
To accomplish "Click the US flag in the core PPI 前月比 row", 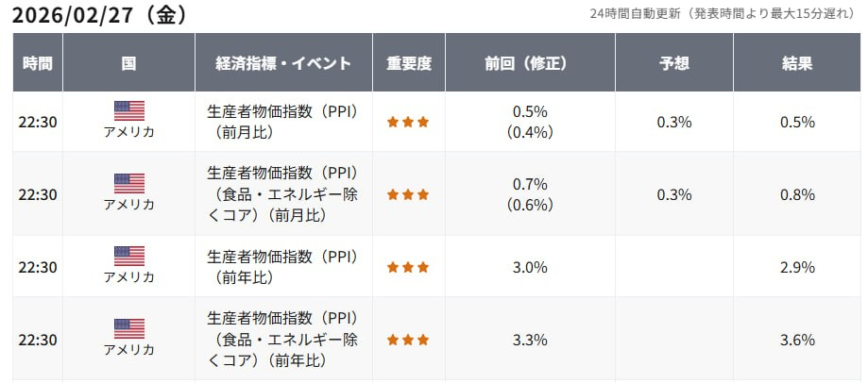I will pos(129,183).
